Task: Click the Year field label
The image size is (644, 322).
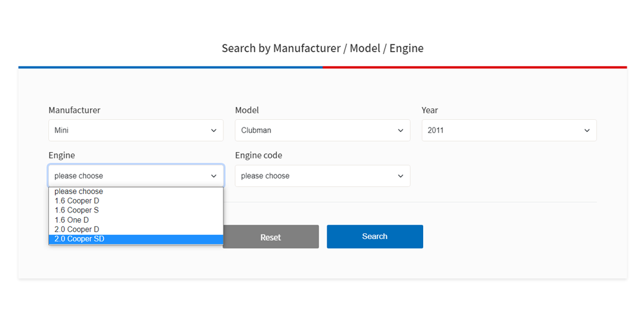Action: (x=430, y=110)
